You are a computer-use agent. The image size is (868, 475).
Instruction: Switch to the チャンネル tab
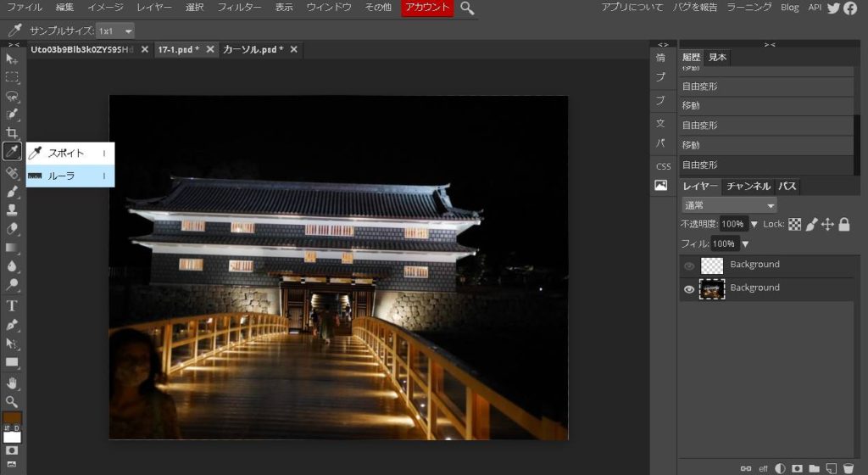(x=748, y=187)
